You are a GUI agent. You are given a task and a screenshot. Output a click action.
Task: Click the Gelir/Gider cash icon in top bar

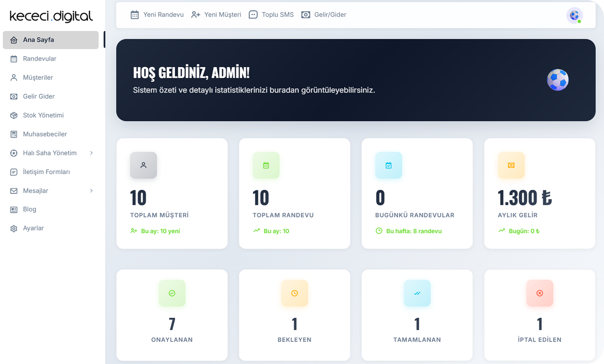click(x=306, y=15)
